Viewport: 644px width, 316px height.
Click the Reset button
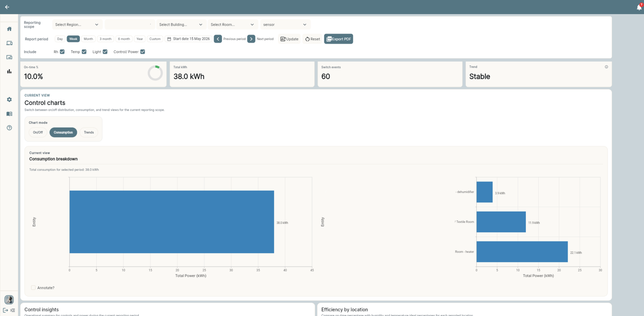click(x=312, y=39)
